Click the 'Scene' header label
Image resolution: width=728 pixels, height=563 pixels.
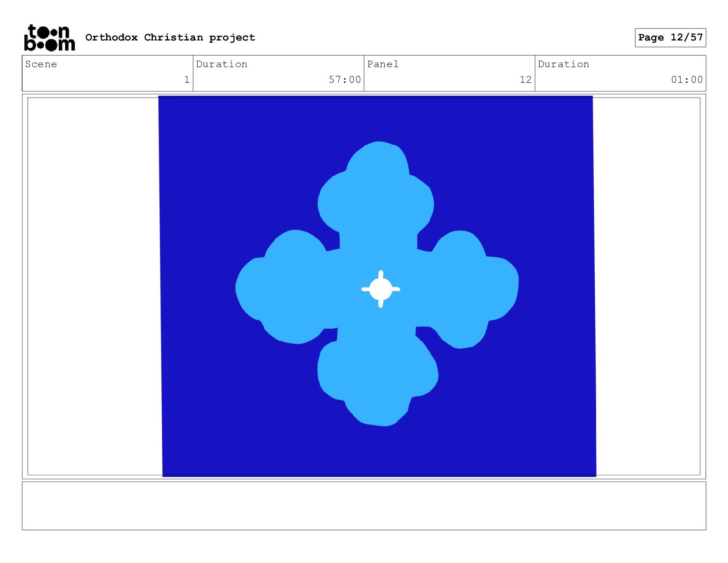click(41, 64)
